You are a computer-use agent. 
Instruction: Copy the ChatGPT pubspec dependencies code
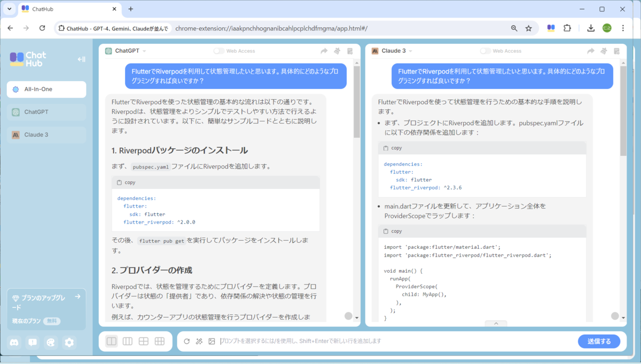126,183
